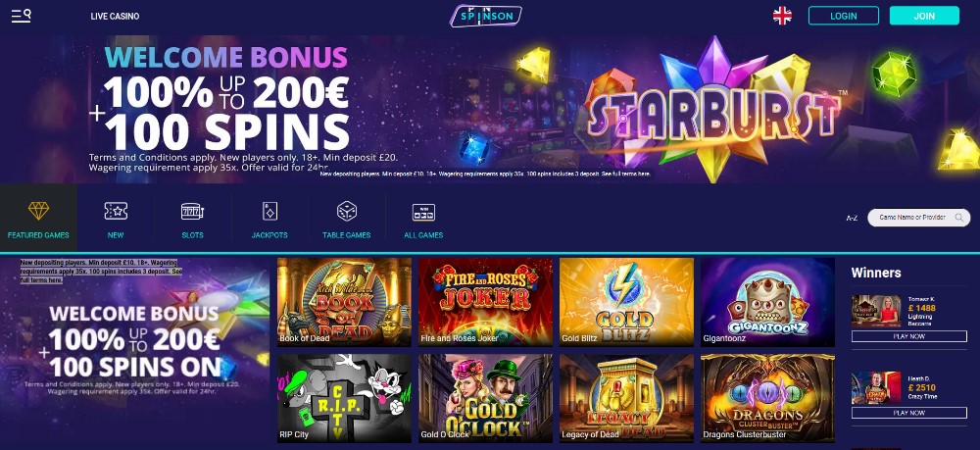Screen dimensions: 980x450
Task: Click the Login button
Action: point(843,16)
